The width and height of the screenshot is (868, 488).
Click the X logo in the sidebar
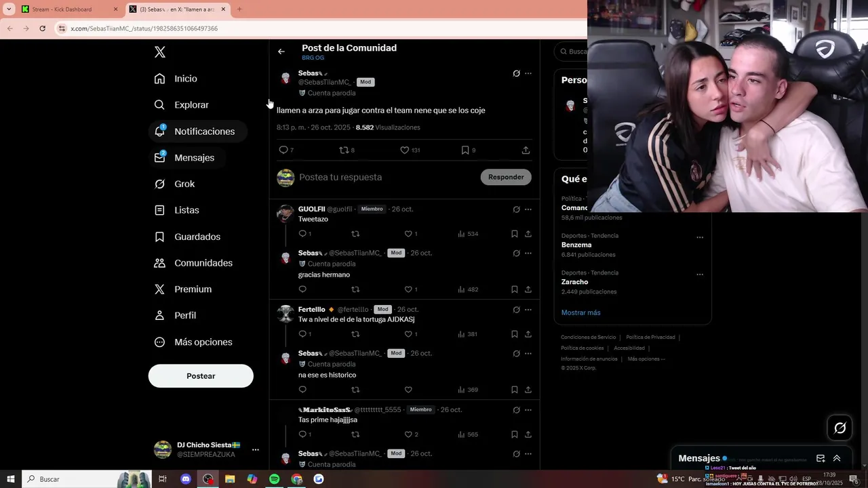point(160,52)
